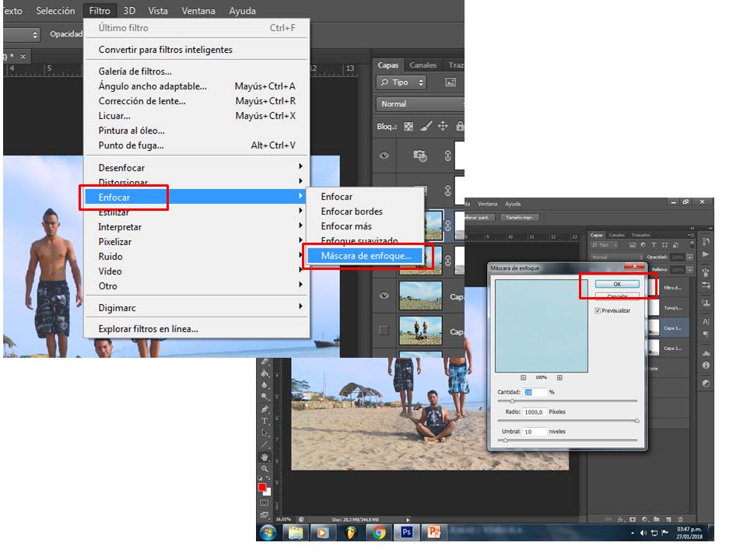Viewport: 747px width, 560px height.
Task: Filter layers by type T icon
Action: coord(654,245)
